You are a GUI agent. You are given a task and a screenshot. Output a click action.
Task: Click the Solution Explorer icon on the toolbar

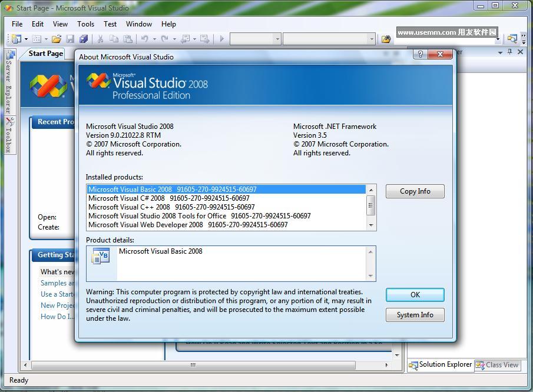point(512,39)
